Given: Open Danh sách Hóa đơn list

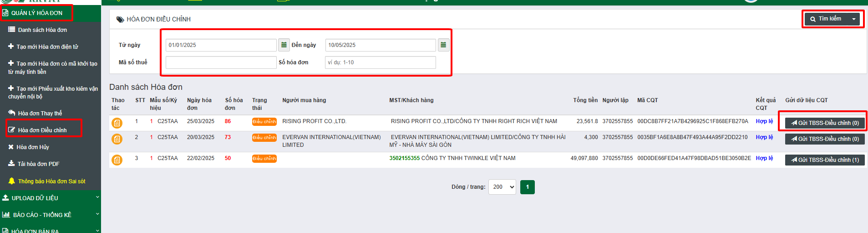Looking at the screenshot, I should [42, 30].
